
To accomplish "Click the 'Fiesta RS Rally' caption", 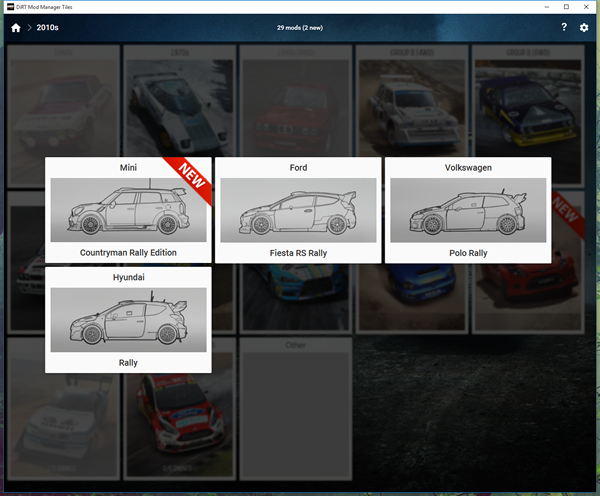I will 298,253.
